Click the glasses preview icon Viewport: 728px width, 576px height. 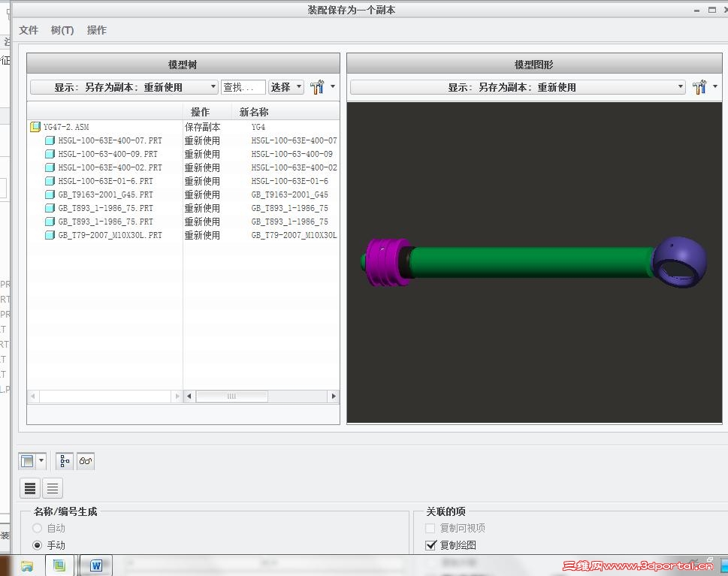click(x=86, y=461)
